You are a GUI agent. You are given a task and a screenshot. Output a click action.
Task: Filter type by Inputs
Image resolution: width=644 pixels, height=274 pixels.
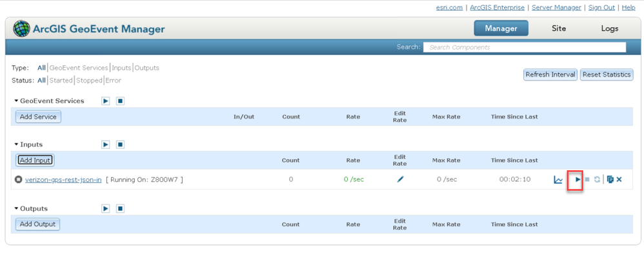point(121,68)
